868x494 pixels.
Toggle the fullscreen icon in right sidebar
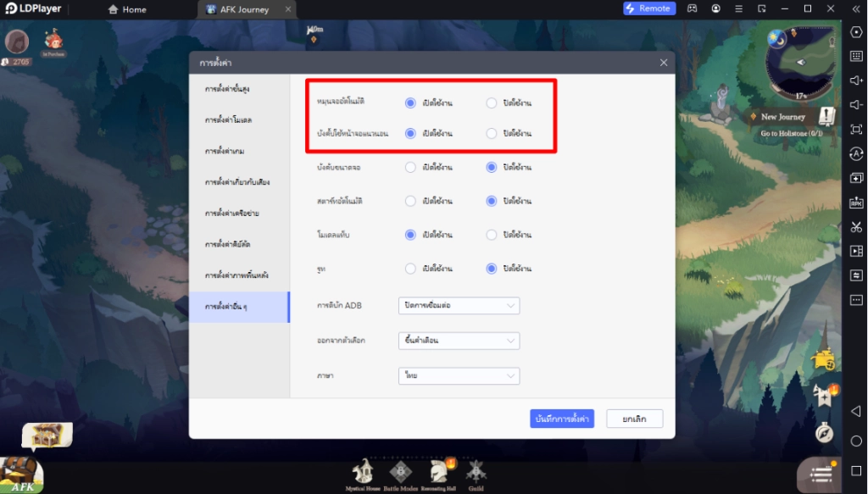click(856, 130)
